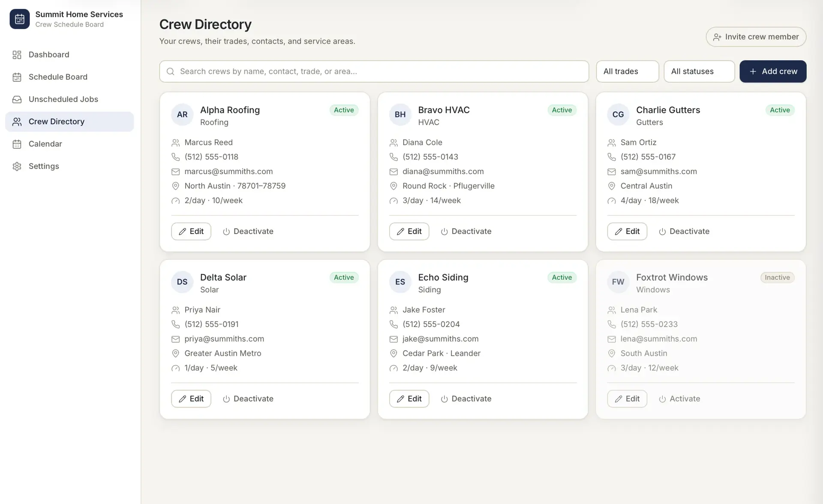Deactivate the Delta Solar crew
The image size is (823, 504).
click(x=248, y=399)
